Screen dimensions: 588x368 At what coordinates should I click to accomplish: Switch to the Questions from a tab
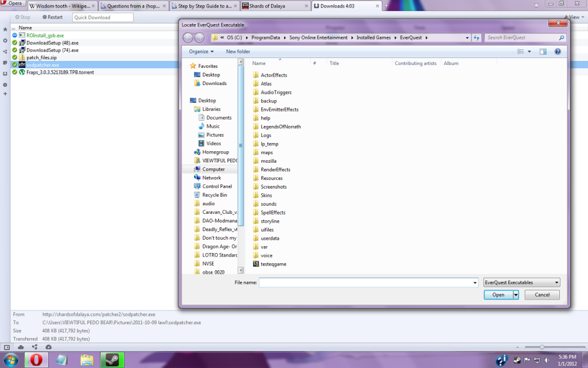[x=133, y=6]
